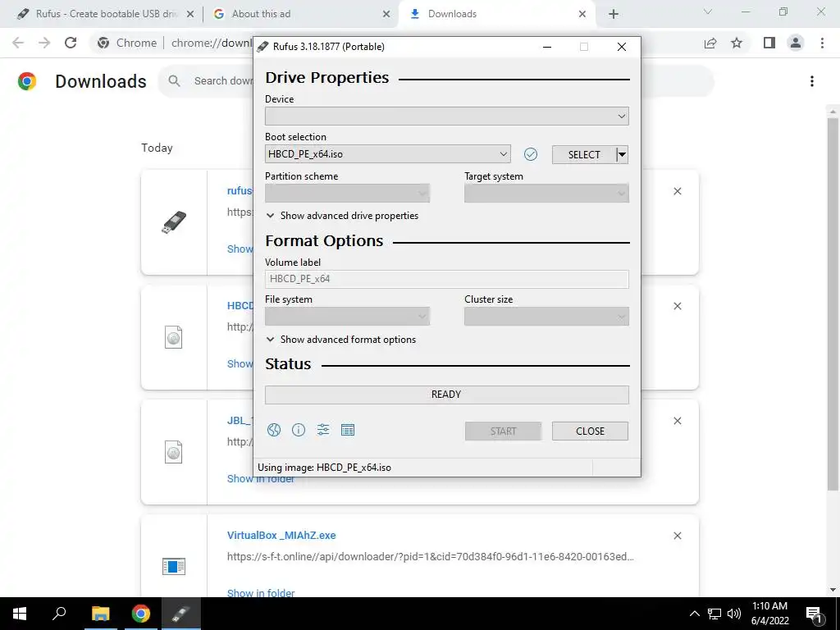Click the Rufus title bar app icon

tap(262, 47)
